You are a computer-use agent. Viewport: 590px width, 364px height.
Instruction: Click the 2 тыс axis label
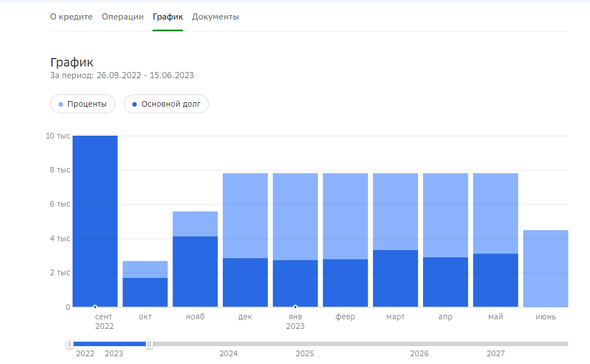pos(60,272)
